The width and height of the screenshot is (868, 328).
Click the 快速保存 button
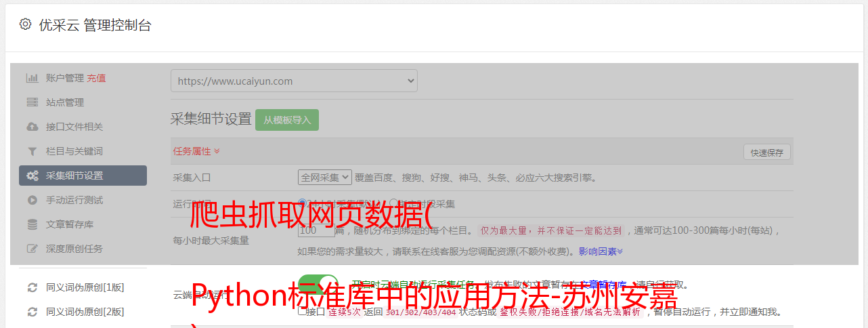[766, 152]
